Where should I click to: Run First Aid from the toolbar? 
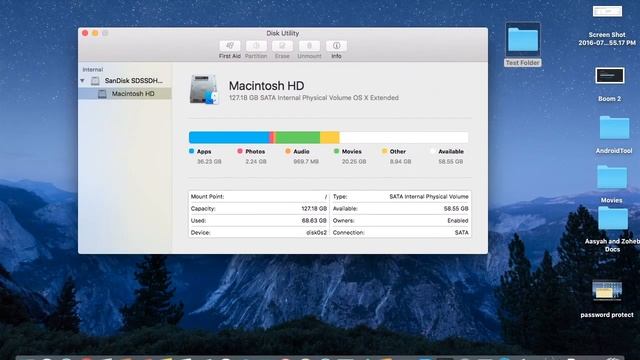(x=230, y=46)
